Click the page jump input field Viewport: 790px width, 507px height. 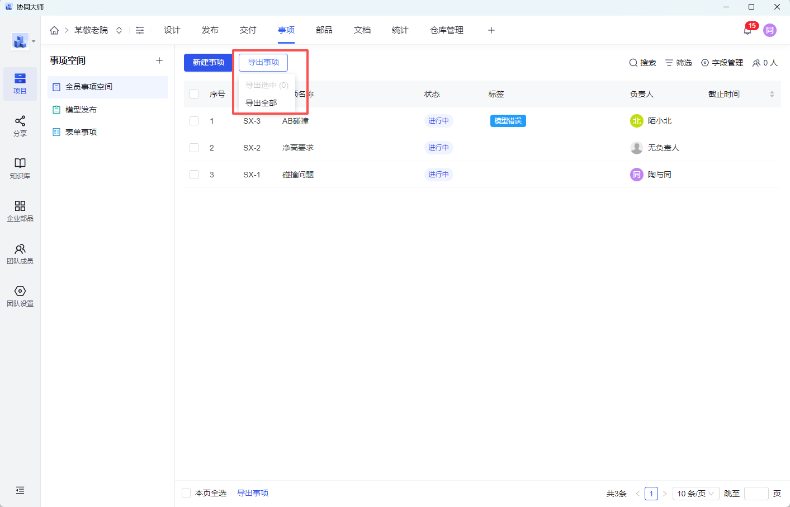click(x=756, y=493)
